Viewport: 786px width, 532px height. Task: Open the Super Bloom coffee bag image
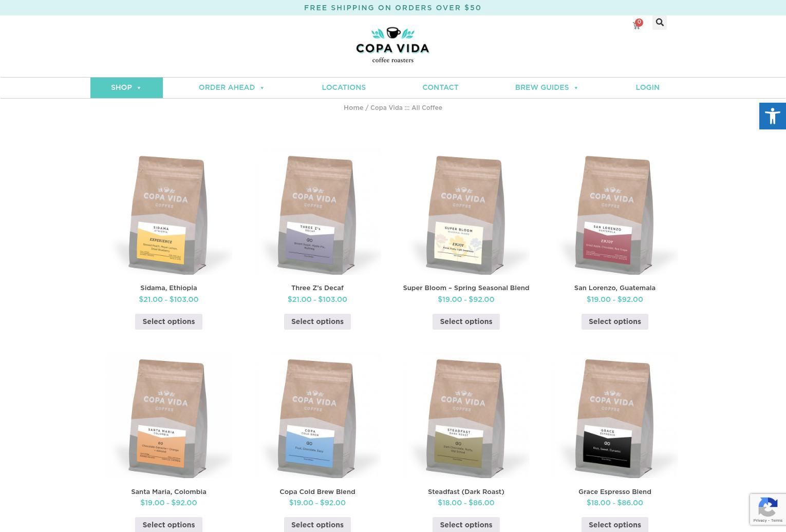[466, 212]
